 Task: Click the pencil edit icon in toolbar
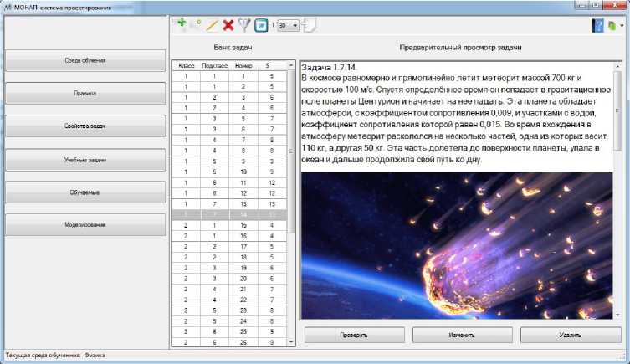pos(213,26)
